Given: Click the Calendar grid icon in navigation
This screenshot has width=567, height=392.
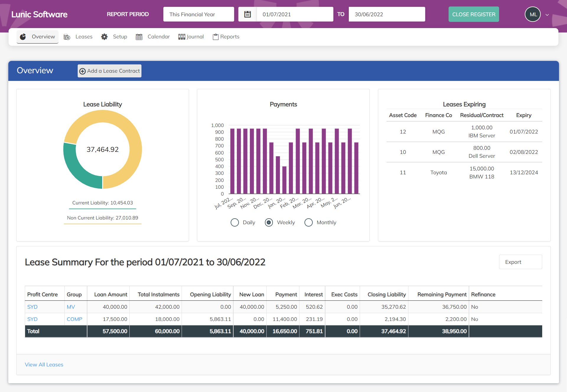Looking at the screenshot, I should (139, 37).
